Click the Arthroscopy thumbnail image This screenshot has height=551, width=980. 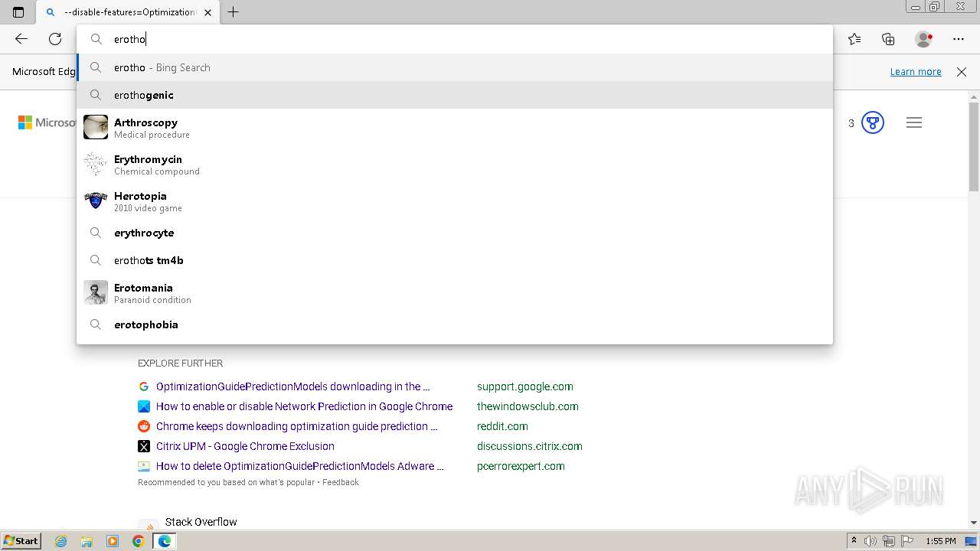tap(96, 127)
